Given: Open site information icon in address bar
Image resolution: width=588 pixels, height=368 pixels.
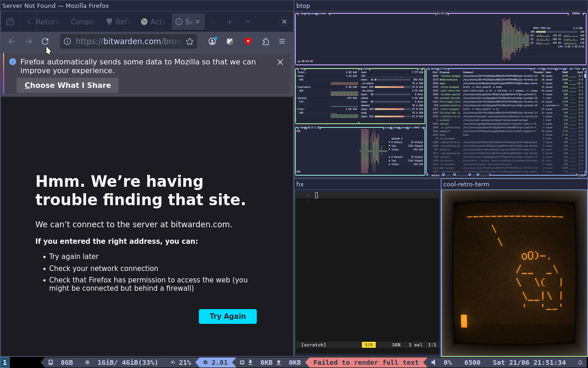Looking at the screenshot, I should click(x=67, y=41).
